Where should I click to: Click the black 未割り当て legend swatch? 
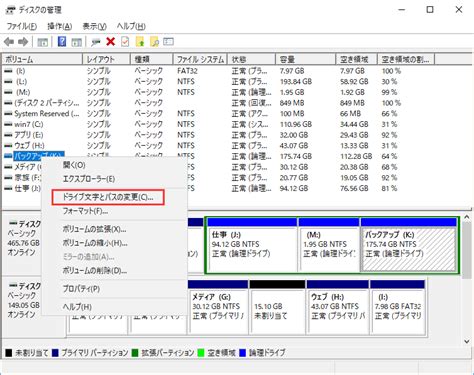click(9, 353)
